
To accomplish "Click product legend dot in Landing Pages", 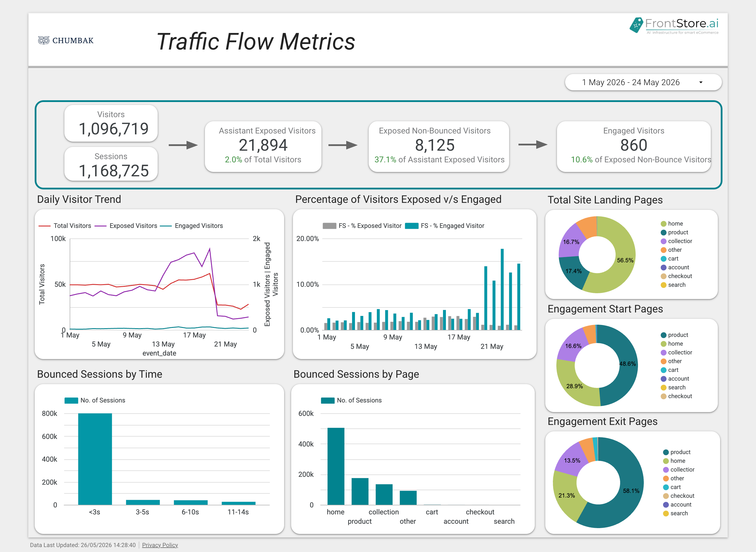I will (x=663, y=232).
